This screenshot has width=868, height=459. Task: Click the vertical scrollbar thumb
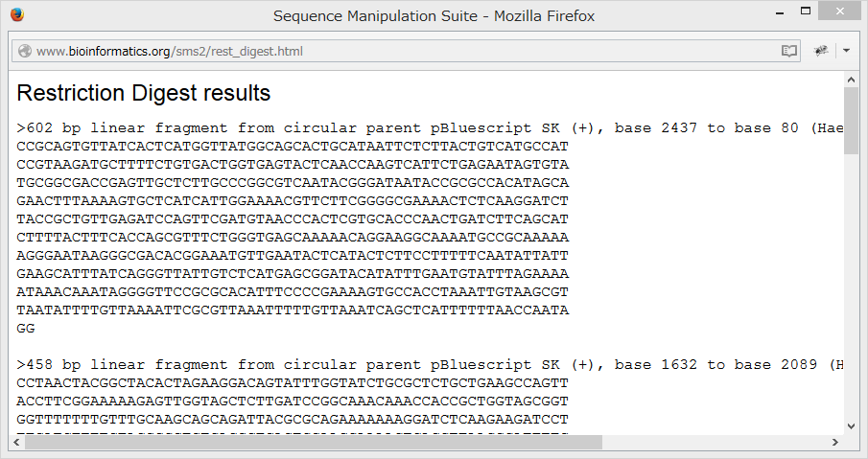pyautogui.click(x=851, y=120)
